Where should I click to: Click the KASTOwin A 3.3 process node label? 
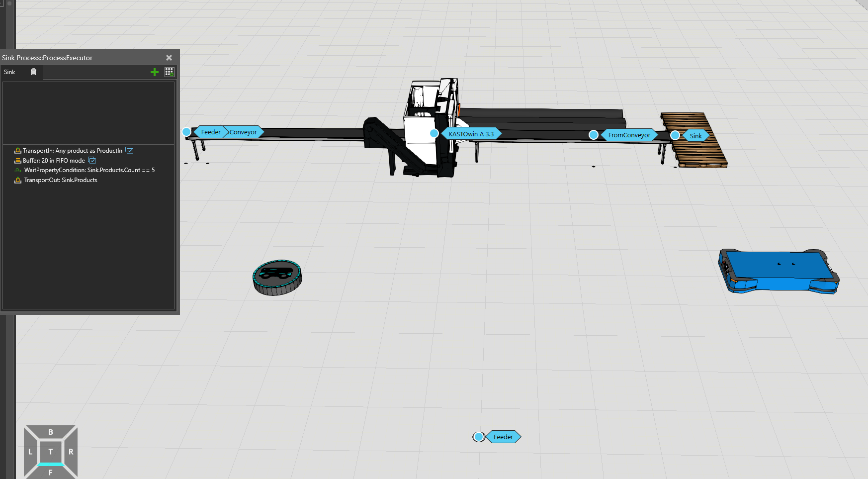pyautogui.click(x=471, y=134)
